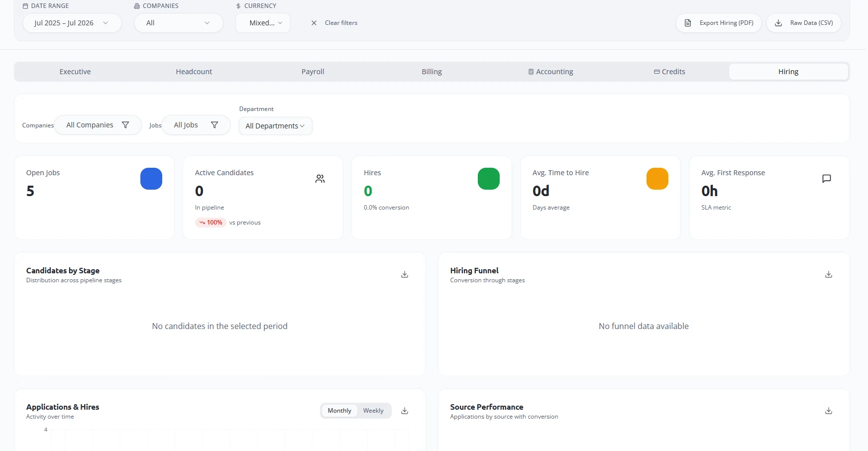Screen dimensions: 868x451
Task: Open the Date Range dropdown
Action: click(72, 23)
